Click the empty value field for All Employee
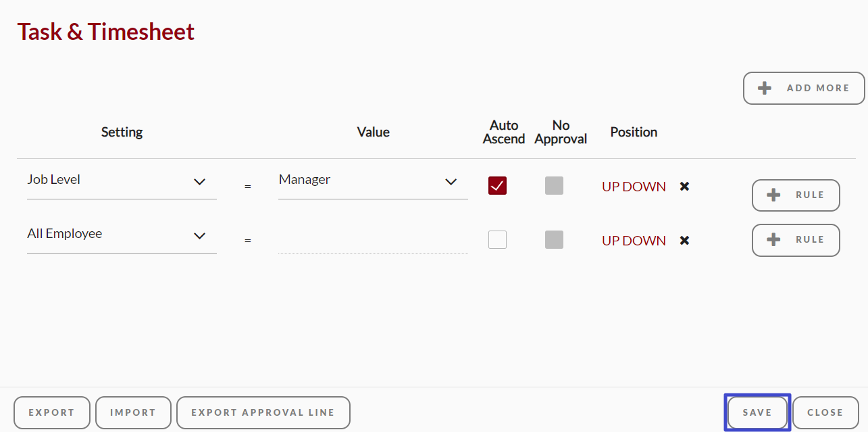The height and width of the screenshot is (432, 868). (373, 239)
